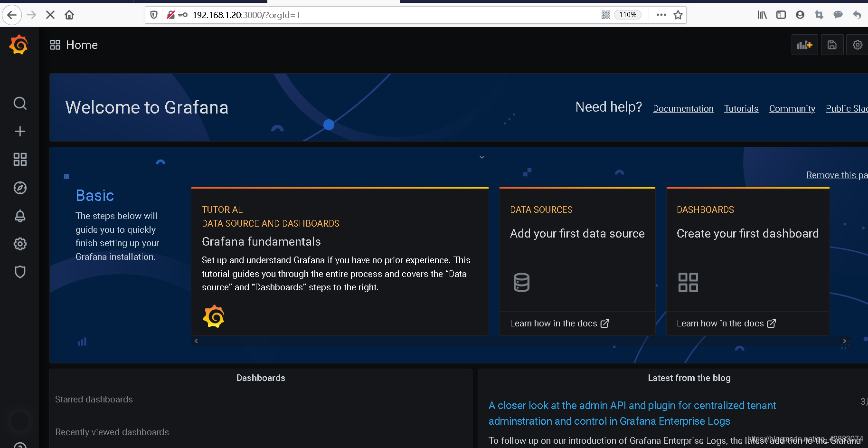Click the browser home icon
The width and height of the screenshot is (868, 448).
click(x=69, y=15)
